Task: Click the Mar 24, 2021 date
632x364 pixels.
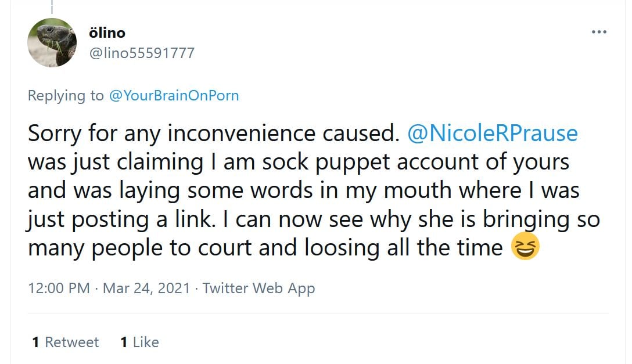Action: coord(146,288)
